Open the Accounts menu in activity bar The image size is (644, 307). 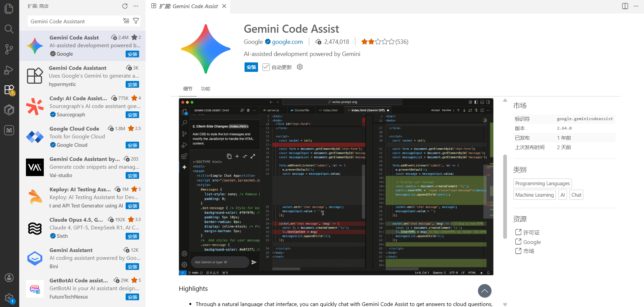click(9, 278)
